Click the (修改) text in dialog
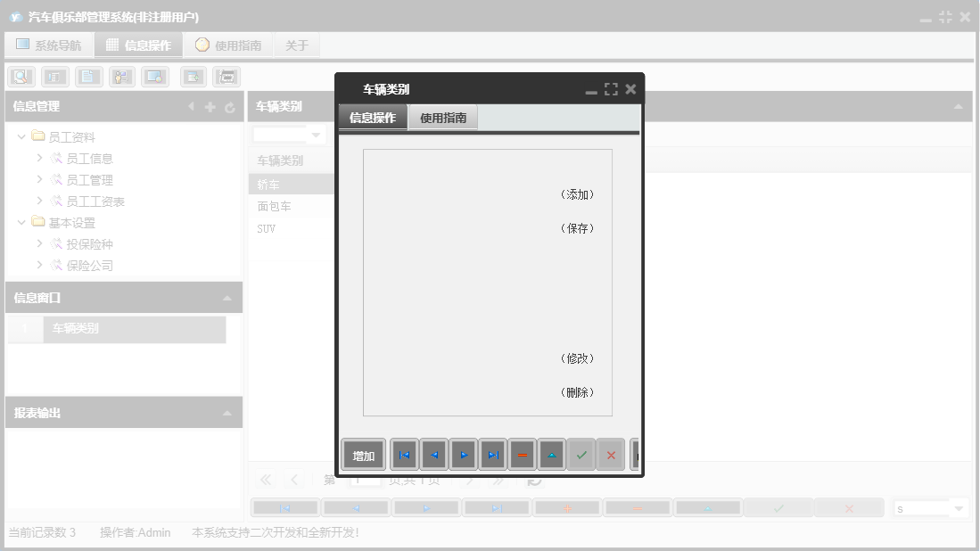This screenshot has width=980, height=551. point(577,358)
